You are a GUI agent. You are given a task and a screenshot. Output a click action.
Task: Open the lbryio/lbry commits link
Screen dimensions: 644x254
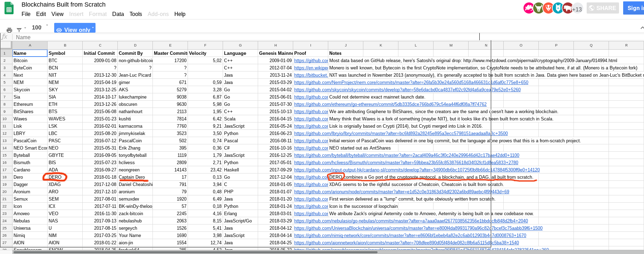(x=401, y=133)
